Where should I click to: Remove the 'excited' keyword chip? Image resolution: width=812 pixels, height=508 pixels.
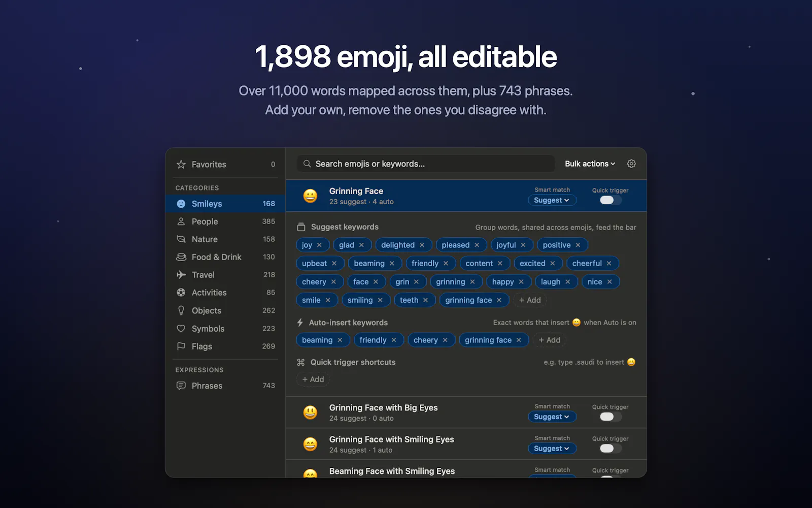pos(552,263)
